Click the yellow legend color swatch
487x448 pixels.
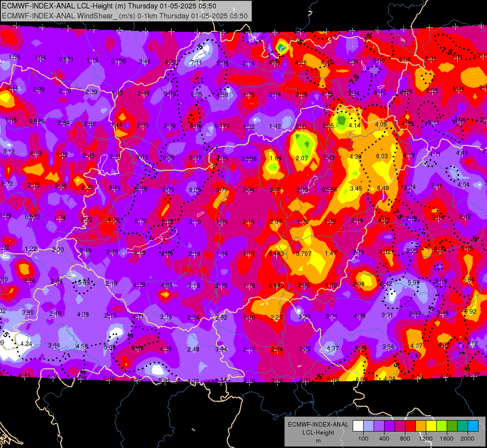point(431,426)
